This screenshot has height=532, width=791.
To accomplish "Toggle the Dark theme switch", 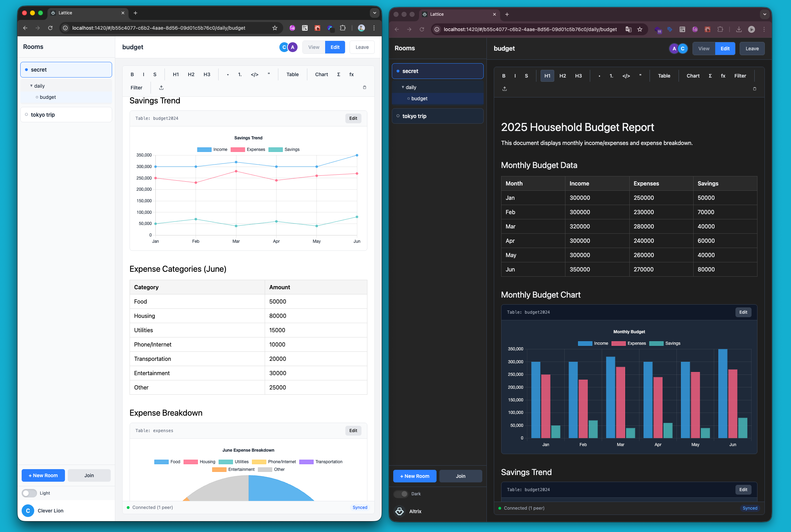I will coord(401,494).
